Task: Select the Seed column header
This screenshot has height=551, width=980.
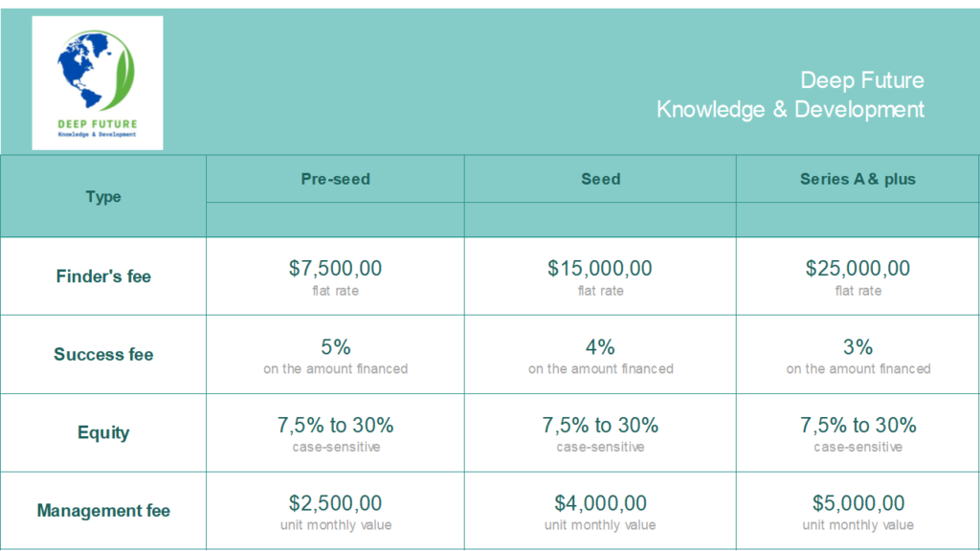Action: [601, 179]
